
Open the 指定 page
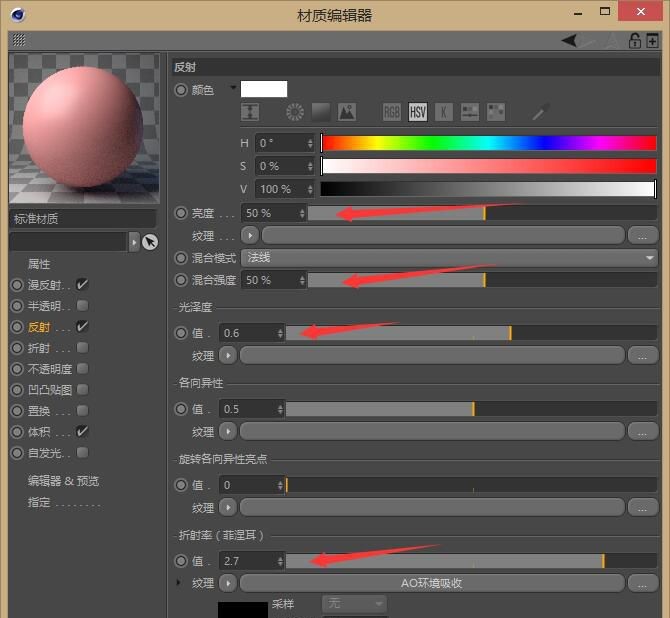[39, 502]
